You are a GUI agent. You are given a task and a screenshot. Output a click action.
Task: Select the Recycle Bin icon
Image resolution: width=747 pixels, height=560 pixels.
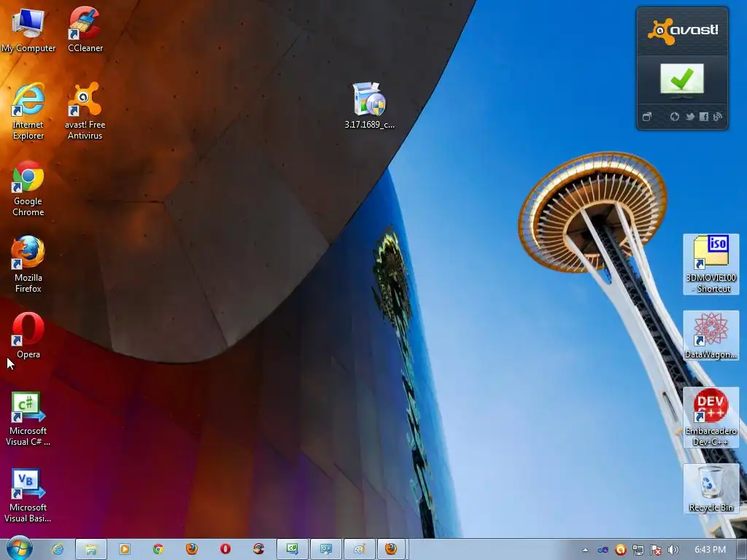coord(711,489)
